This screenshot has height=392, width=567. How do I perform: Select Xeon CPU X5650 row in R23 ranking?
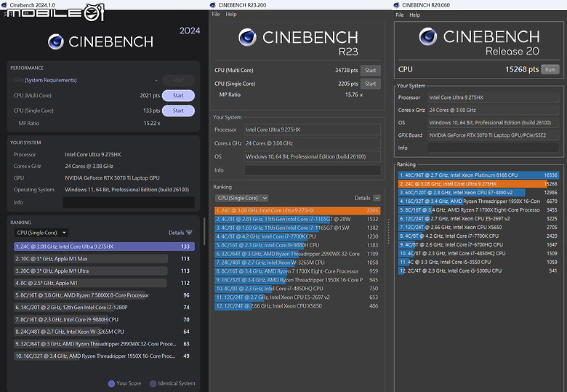[297, 306]
